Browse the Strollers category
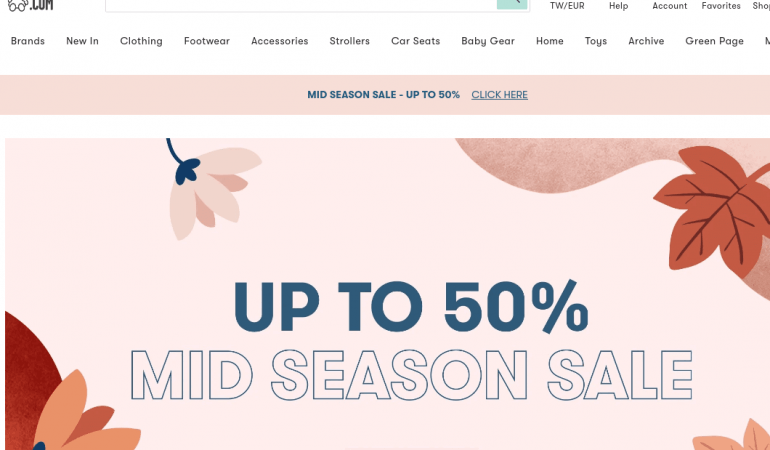The image size is (770, 450). pos(349,41)
